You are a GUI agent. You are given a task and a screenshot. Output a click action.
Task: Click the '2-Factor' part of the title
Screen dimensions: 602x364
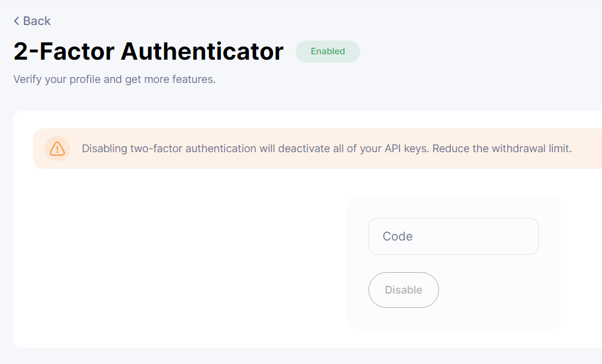[64, 52]
